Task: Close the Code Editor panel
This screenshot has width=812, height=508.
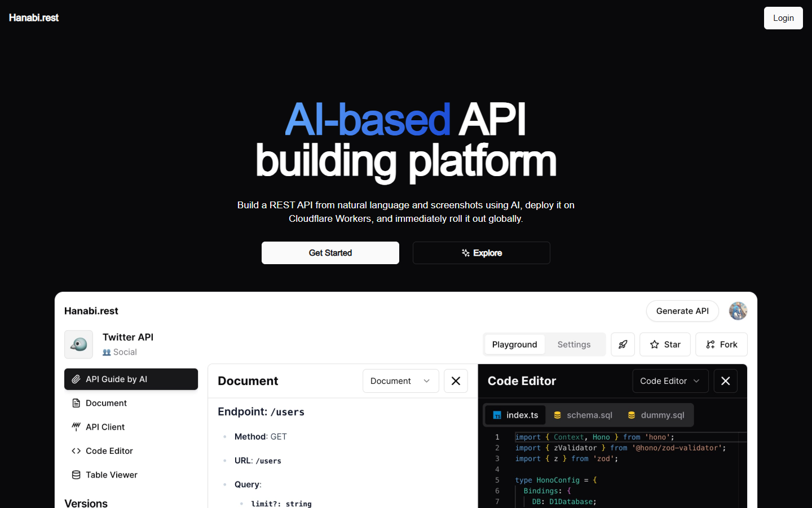Action: coord(726,381)
